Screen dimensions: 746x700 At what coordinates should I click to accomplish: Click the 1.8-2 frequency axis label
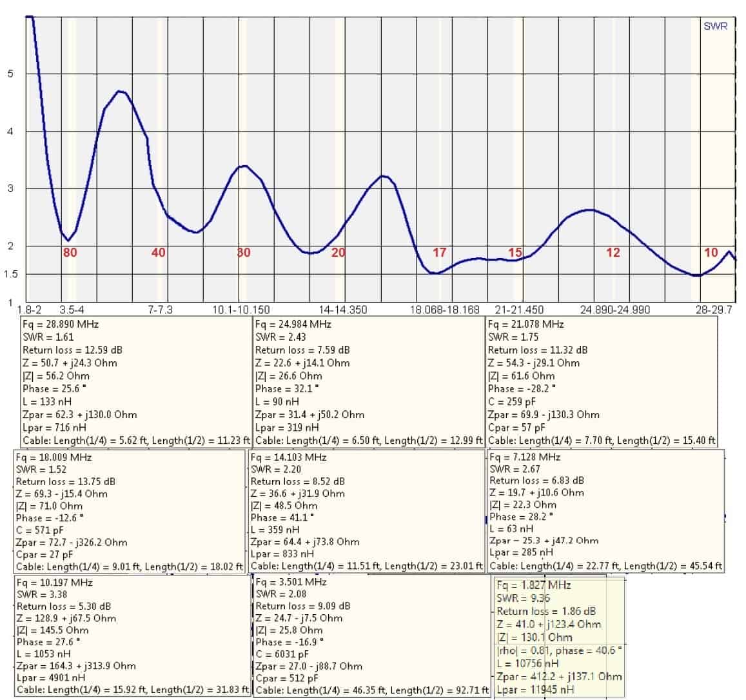pos(30,310)
